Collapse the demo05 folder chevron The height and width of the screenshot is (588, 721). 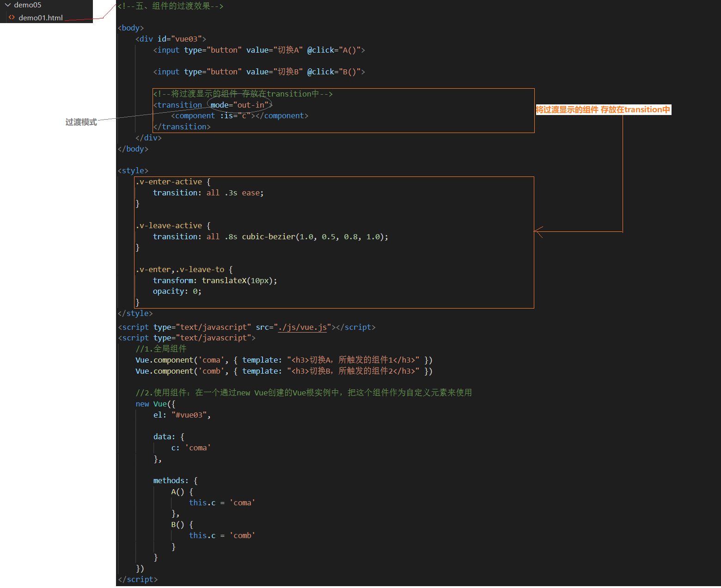tap(7, 5)
